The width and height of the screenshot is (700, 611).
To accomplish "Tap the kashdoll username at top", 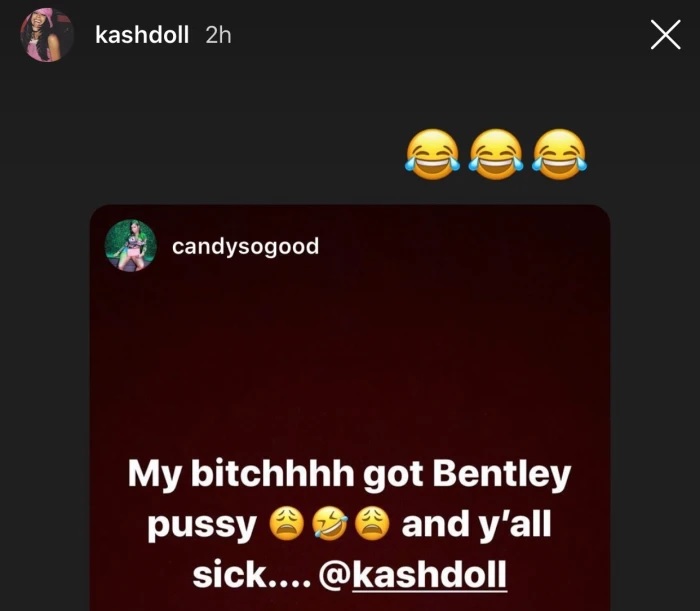I will (142, 35).
